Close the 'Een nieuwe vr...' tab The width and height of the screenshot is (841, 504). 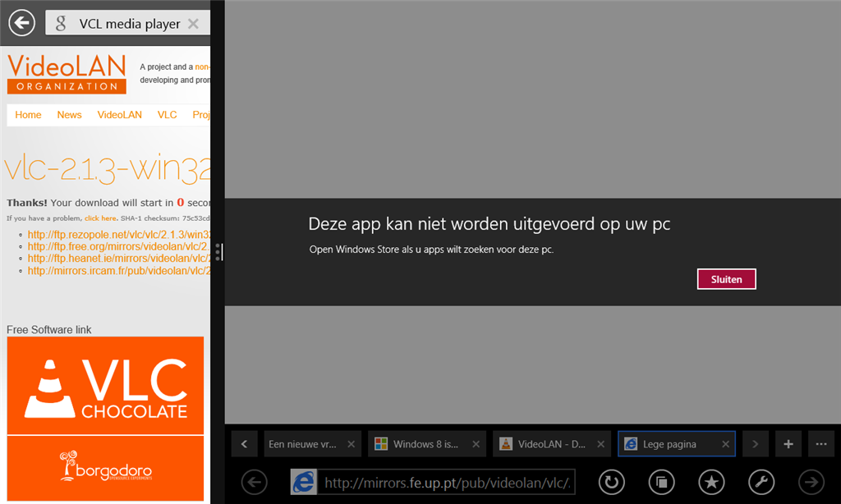click(x=351, y=444)
